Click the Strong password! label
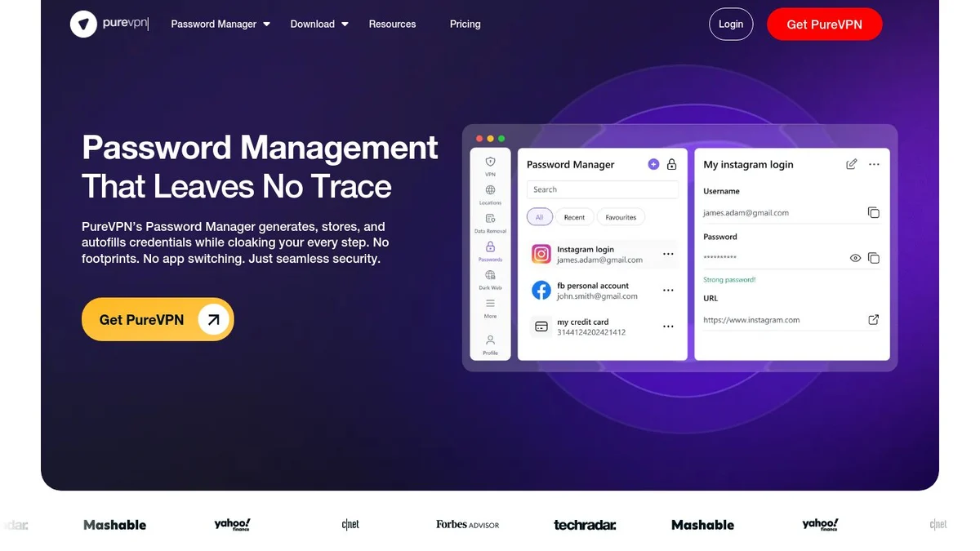This screenshot has height=551, width=980. pyautogui.click(x=729, y=279)
